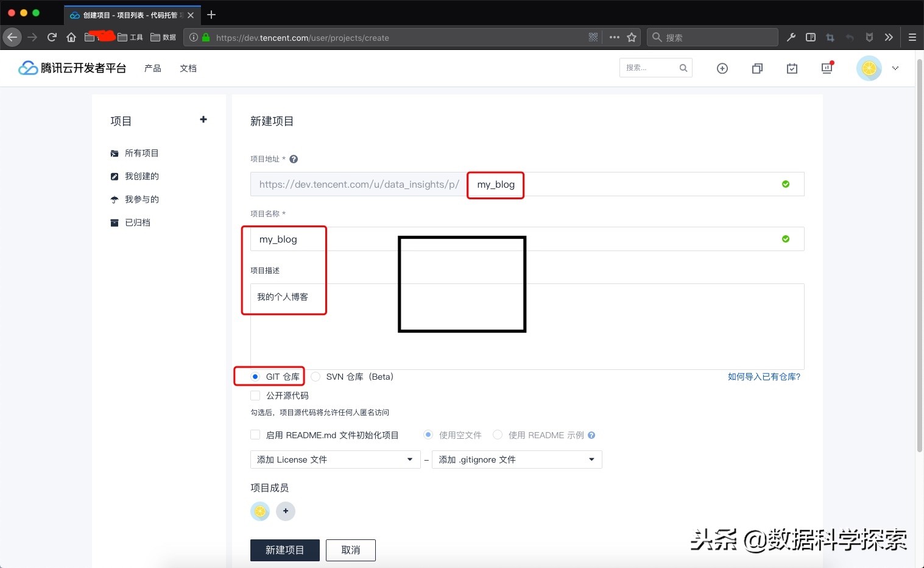Click the 新建项目 submit button
This screenshot has height=568, width=924.
(284, 550)
